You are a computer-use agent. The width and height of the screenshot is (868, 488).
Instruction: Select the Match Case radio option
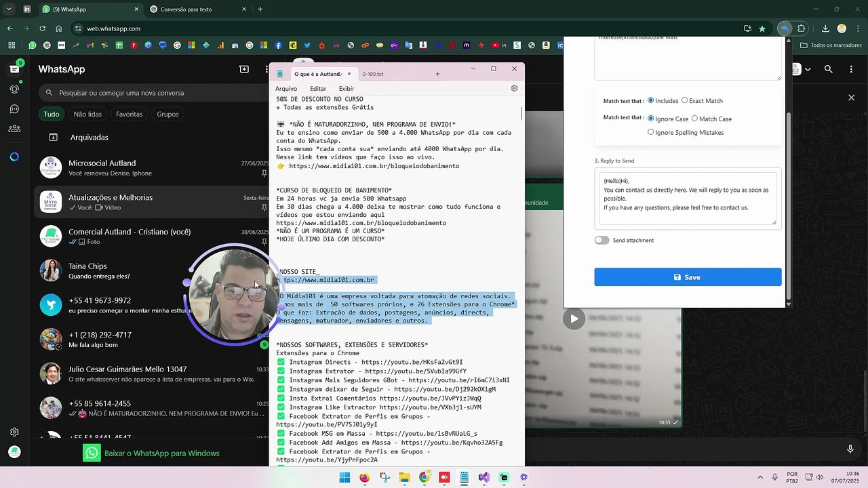[694, 119]
